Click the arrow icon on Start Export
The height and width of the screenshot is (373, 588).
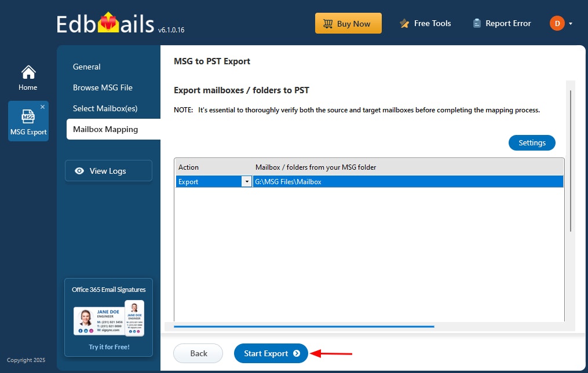pos(296,353)
